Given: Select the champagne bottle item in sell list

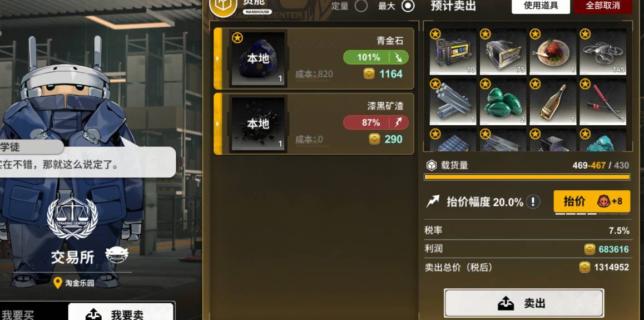Looking at the screenshot, I should pyautogui.click(x=553, y=102).
